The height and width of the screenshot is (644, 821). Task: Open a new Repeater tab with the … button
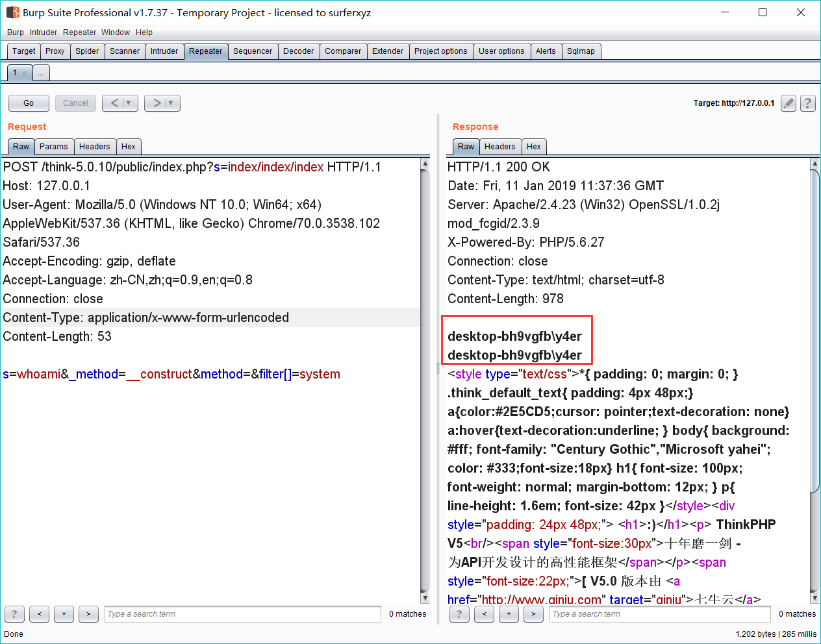(x=41, y=73)
